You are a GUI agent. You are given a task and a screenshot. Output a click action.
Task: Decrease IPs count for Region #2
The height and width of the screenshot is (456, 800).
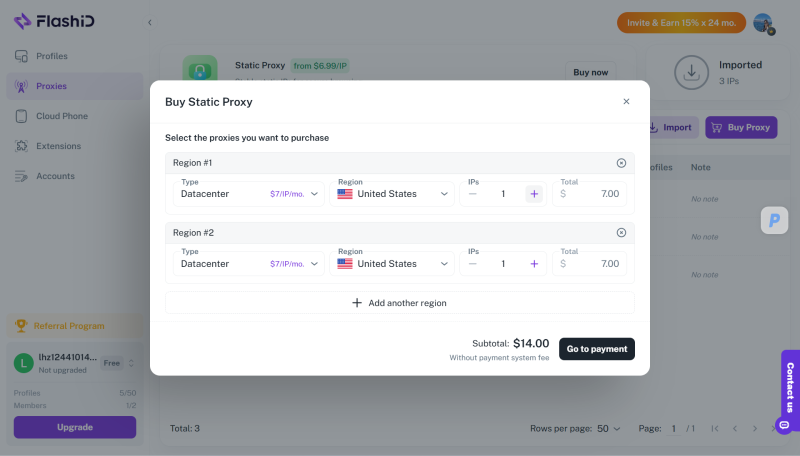click(x=473, y=264)
